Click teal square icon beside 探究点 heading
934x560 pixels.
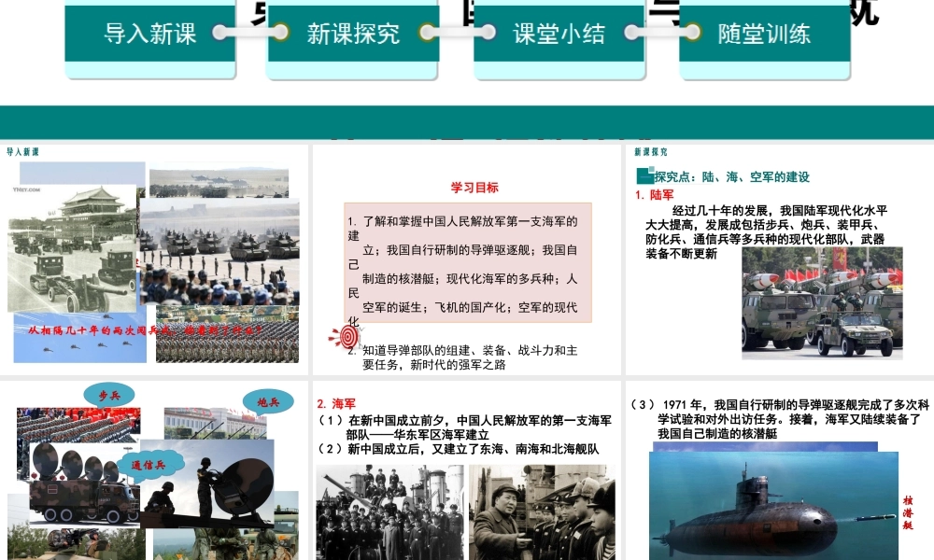643,175
